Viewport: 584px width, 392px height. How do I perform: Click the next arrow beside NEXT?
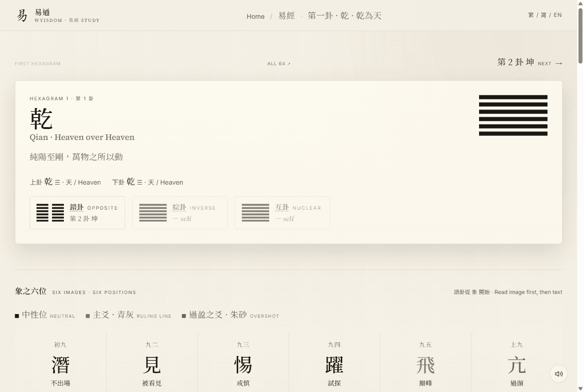pos(559,63)
